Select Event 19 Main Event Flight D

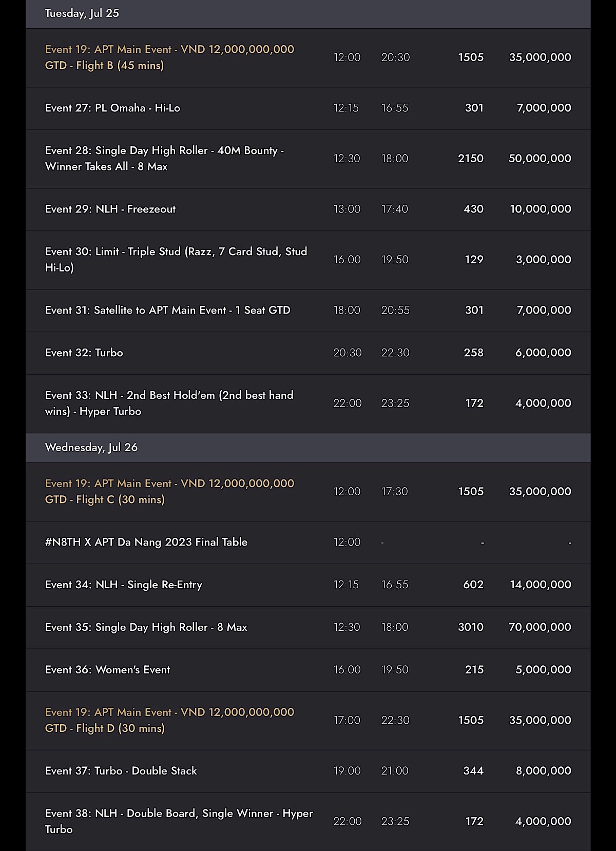pyautogui.click(x=308, y=721)
